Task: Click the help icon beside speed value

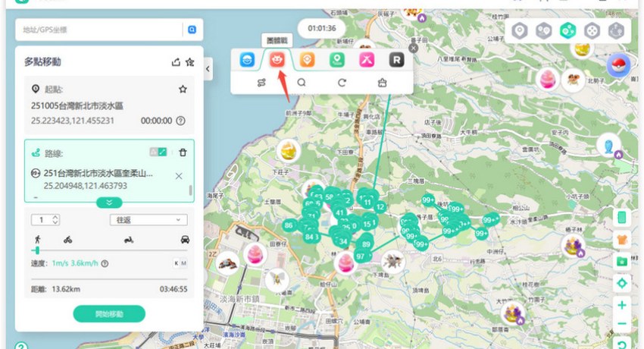Action: coord(105,263)
